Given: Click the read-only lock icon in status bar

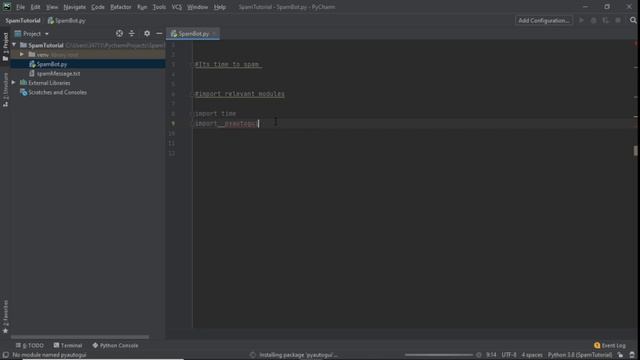Looking at the screenshot, I should pyautogui.click(x=620, y=355).
